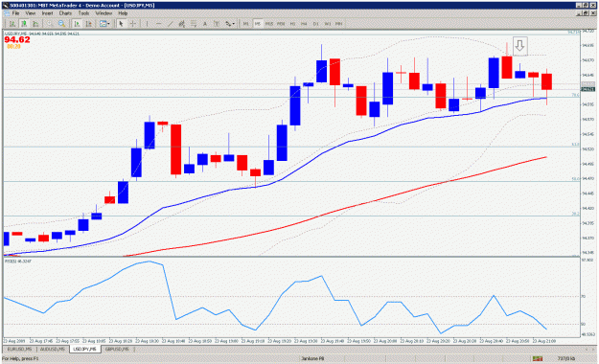The height and width of the screenshot is (364, 599).
Task: Select the Text Label tool
Action: coord(217,24)
